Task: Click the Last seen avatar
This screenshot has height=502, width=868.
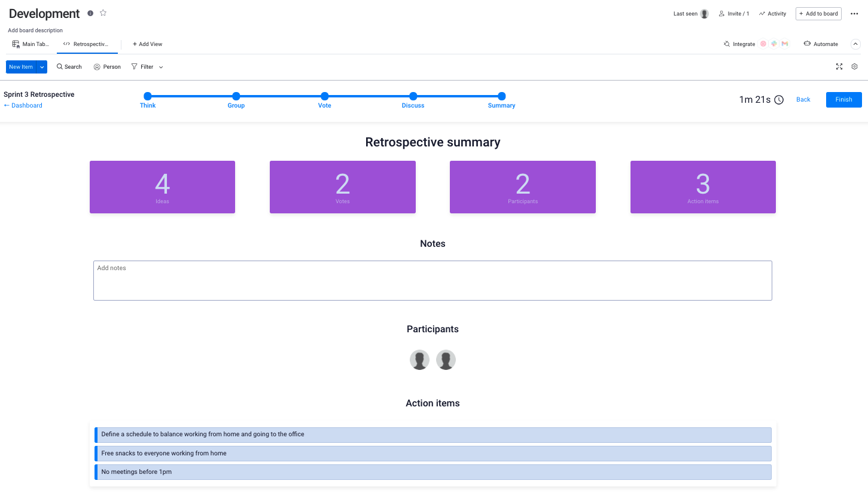Action: [x=705, y=14]
